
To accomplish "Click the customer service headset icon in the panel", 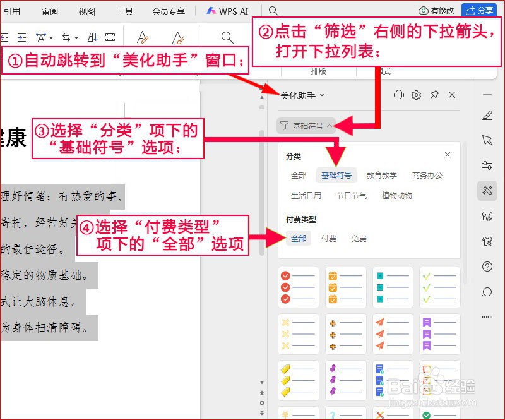I will (399, 95).
